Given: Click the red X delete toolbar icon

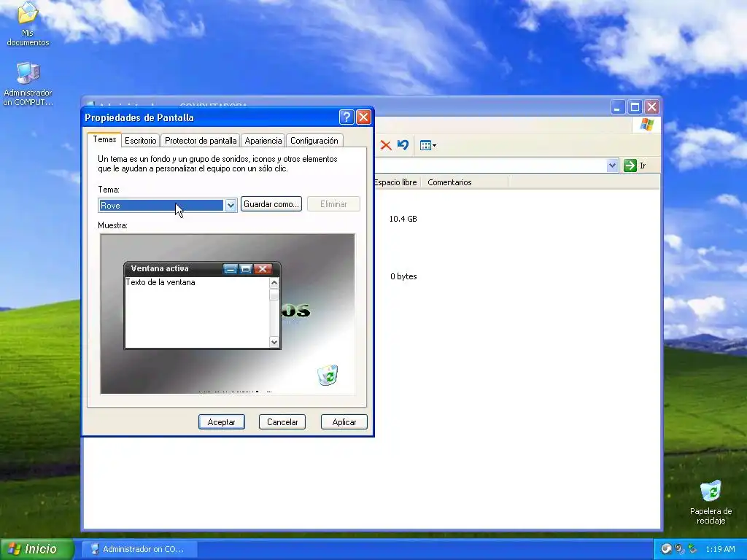Looking at the screenshot, I should point(386,145).
